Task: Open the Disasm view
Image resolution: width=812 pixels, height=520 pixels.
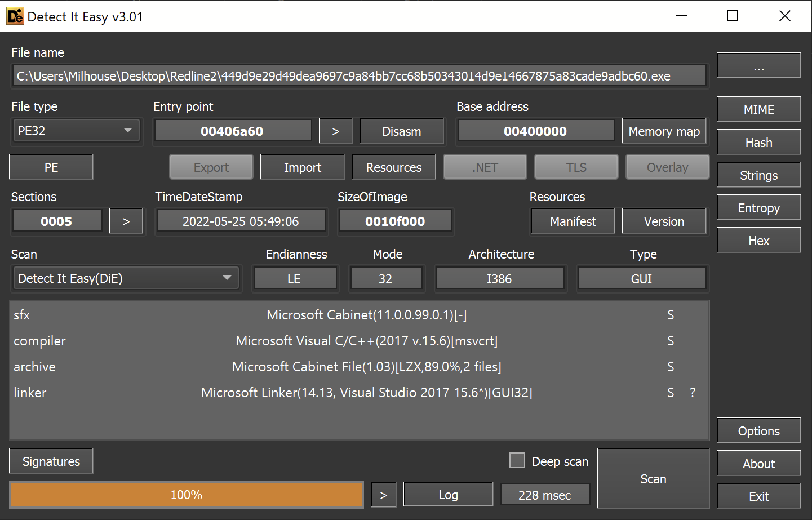Action: (401, 130)
